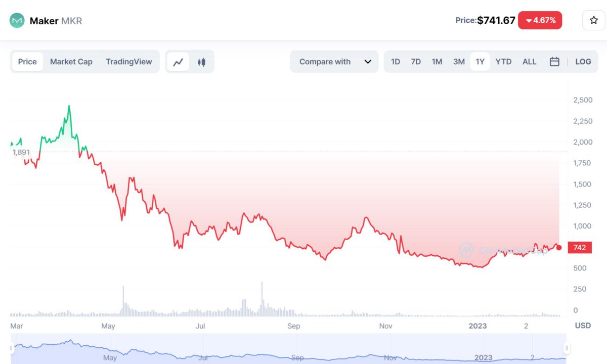Click the Compare with chevron arrow
This screenshot has width=607, height=364.
tap(368, 62)
